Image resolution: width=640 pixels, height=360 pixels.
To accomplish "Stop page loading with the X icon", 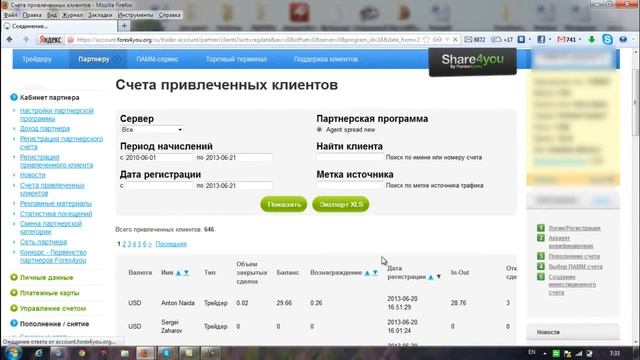I will pyautogui.click(x=455, y=40).
